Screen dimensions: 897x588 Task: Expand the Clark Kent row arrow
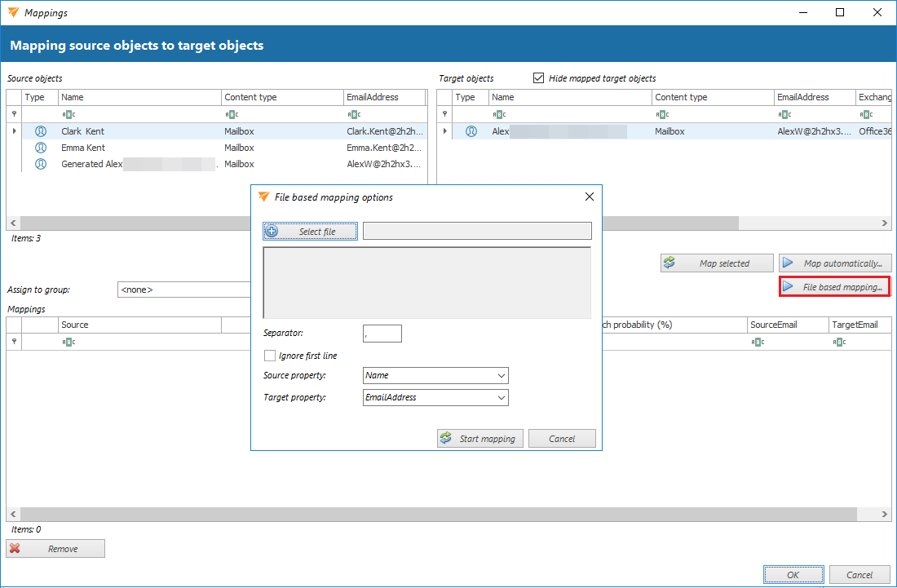(14, 131)
